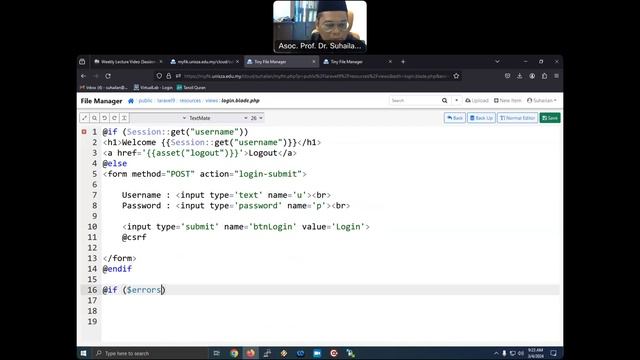Click the taskbar Type here to search box
Image resolution: width=640 pixels, height=360 pixels.
coord(150,353)
